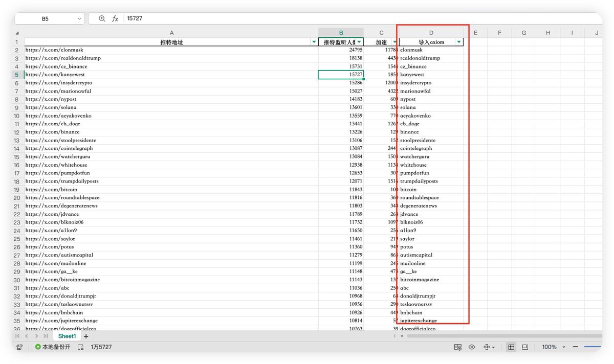This screenshot has height=364, width=614.
Task: Toggle the eye protection mode icon
Action: point(472,347)
